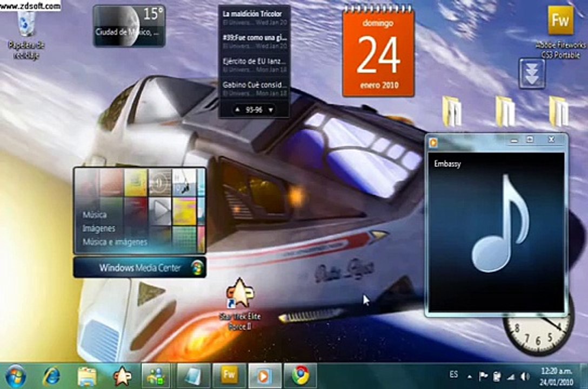The image size is (588, 389).
Task: Open the Star Trek Elite Force II shortcut
Action: 240,304
